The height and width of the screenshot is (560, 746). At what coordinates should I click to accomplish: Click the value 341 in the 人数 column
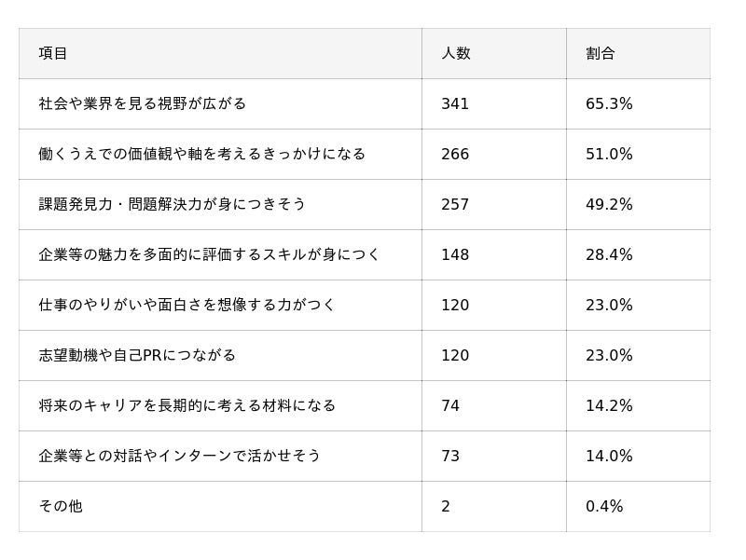(x=455, y=103)
